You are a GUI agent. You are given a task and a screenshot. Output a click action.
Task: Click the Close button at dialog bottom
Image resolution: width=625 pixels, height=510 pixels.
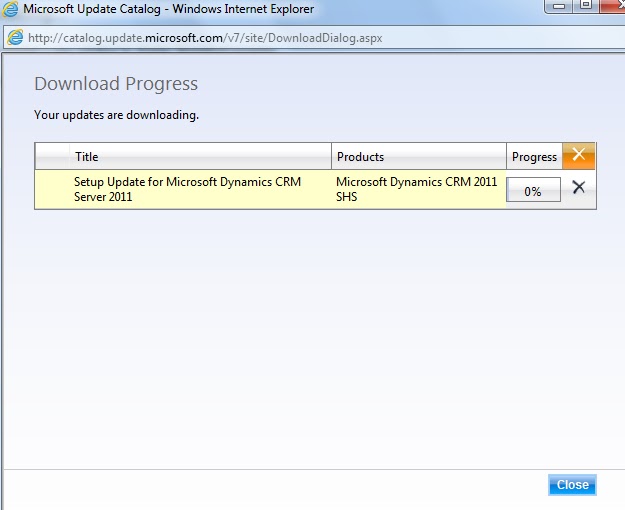572,485
